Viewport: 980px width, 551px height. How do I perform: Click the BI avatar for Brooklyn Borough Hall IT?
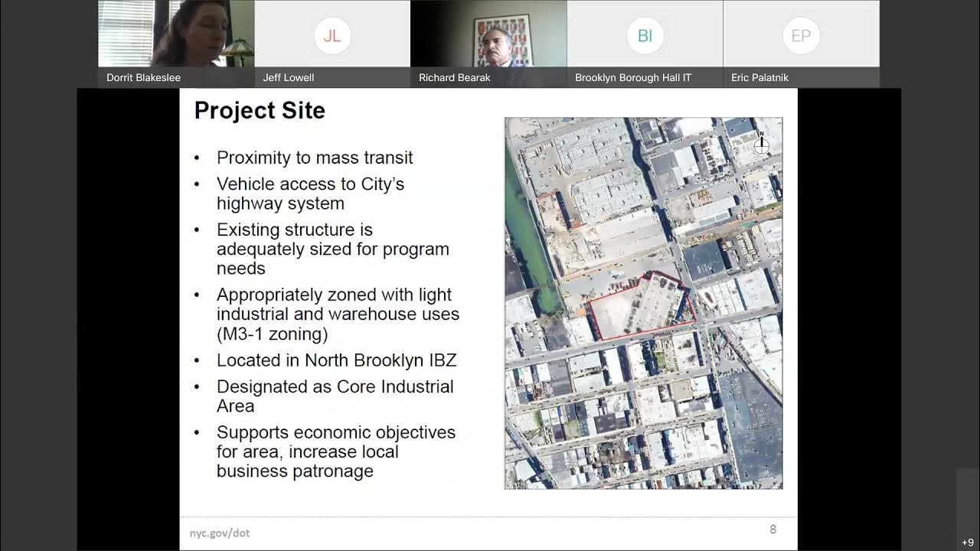click(x=645, y=36)
